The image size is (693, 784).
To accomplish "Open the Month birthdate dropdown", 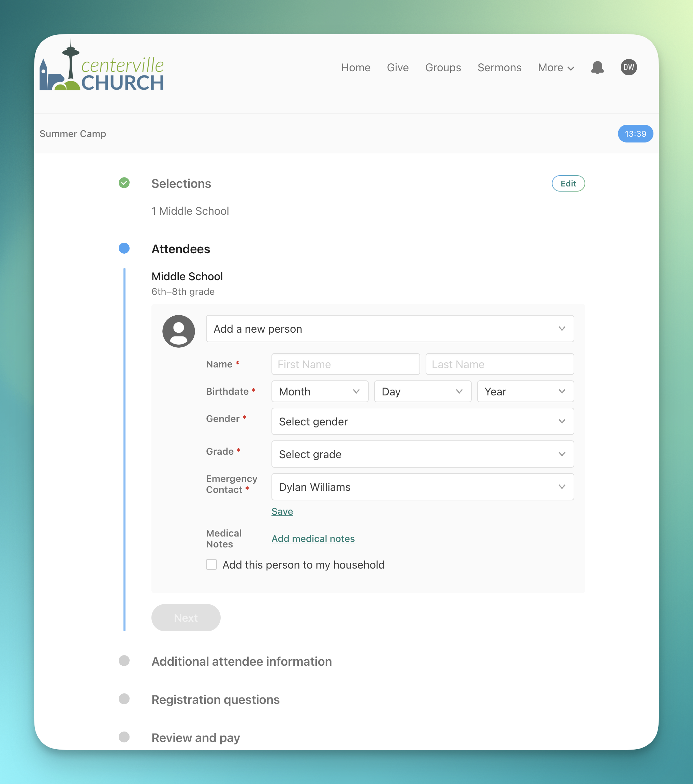I will [319, 391].
